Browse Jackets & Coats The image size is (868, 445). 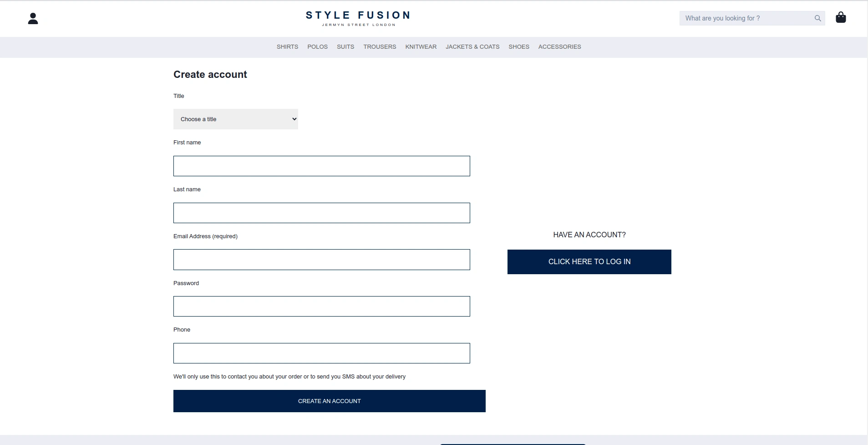(472, 47)
